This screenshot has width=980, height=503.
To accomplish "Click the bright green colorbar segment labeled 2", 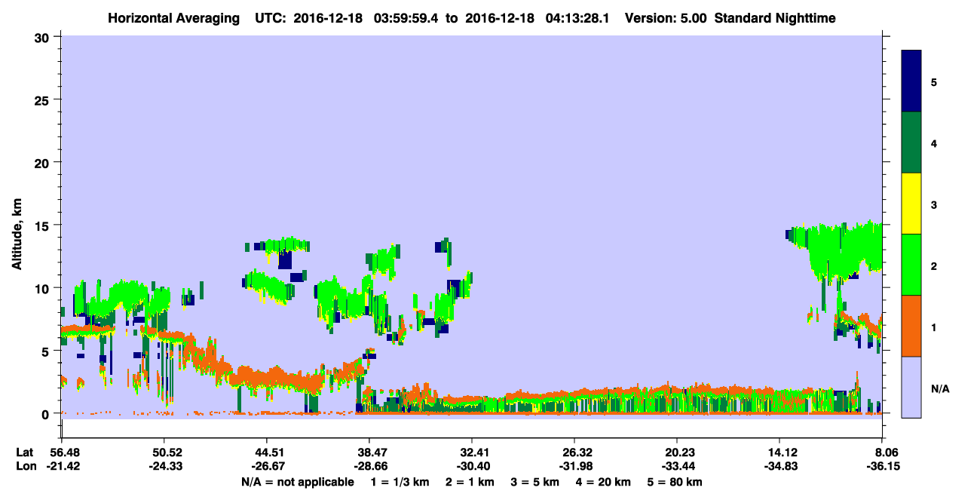I will [x=911, y=265].
